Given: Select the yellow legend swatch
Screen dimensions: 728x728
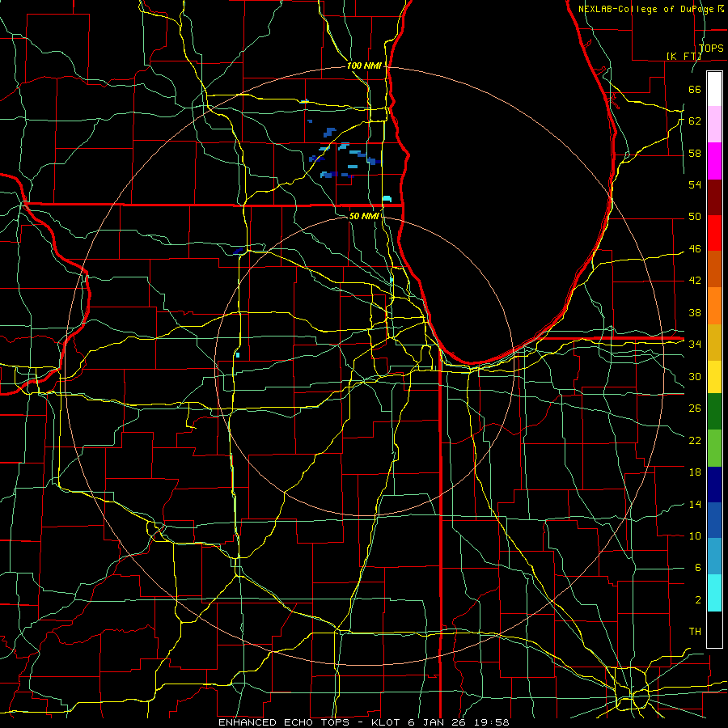Looking at the screenshot, I should pos(714,377).
